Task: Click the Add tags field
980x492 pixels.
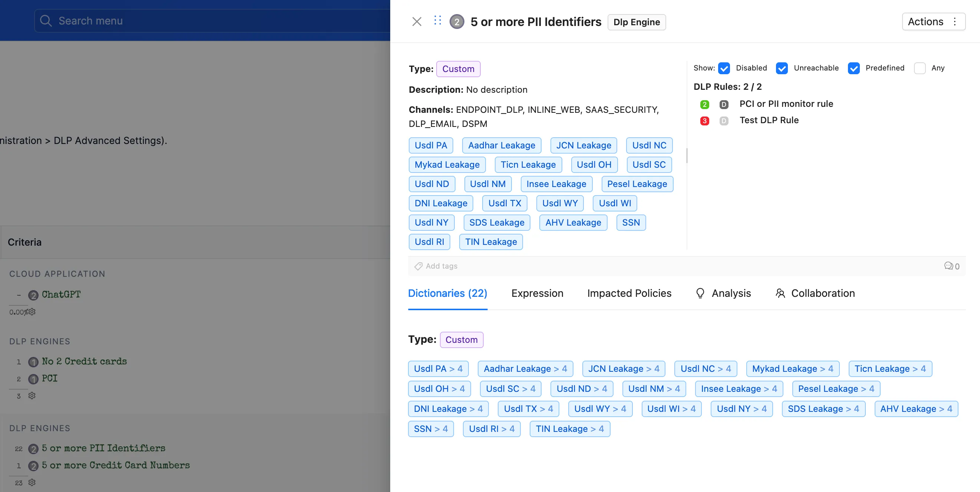Action: [441, 266]
